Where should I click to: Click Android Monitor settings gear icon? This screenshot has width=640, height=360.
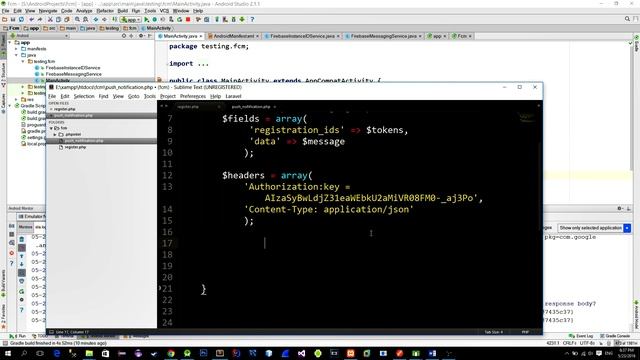tap(620, 209)
